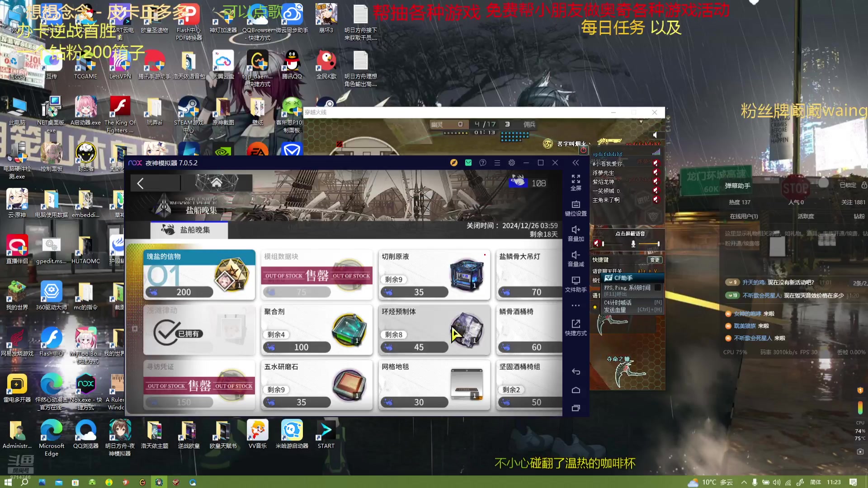
Task: Open 腾讯QQ desktop icon
Action: point(292,65)
